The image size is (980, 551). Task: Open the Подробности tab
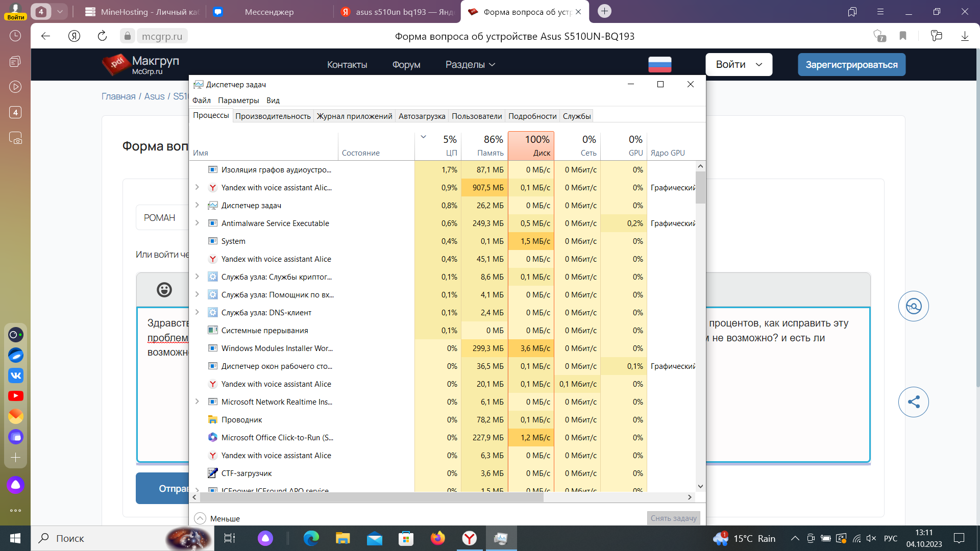pos(532,116)
